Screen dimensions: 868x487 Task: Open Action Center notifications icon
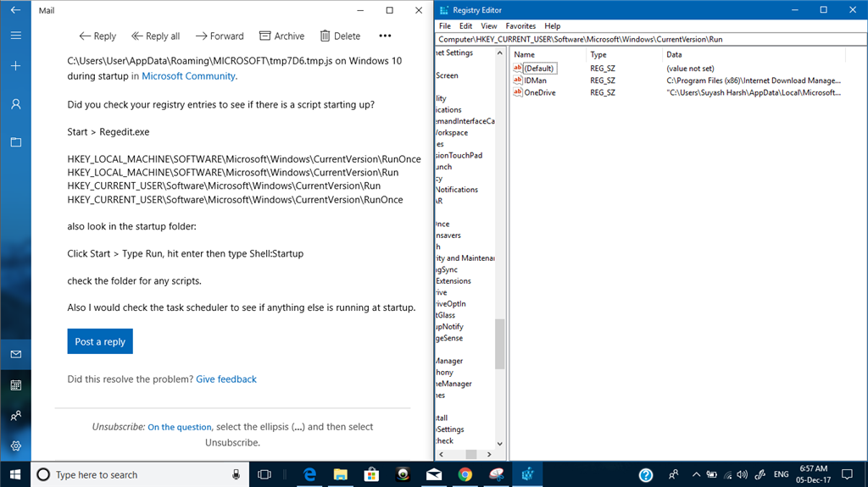click(847, 474)
